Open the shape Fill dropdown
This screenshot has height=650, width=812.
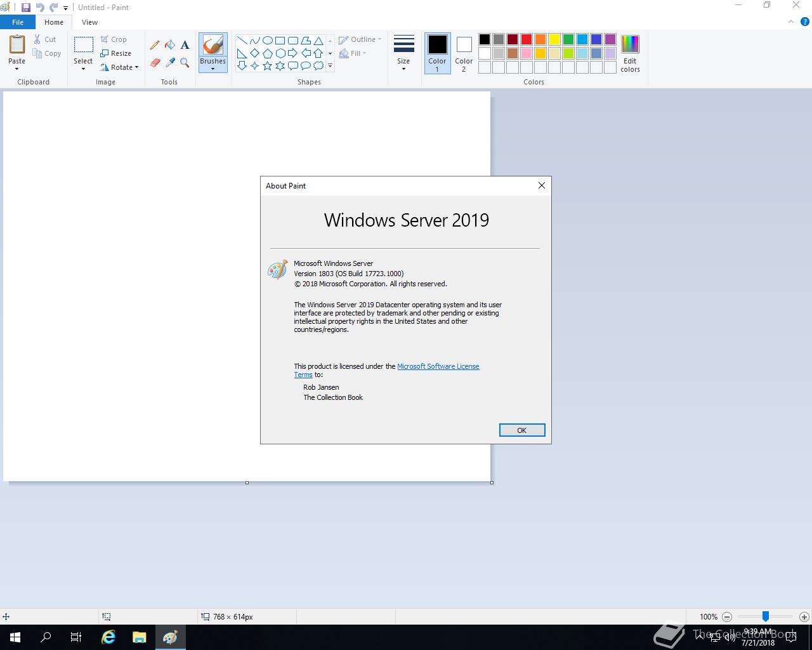tap(351, 53)
